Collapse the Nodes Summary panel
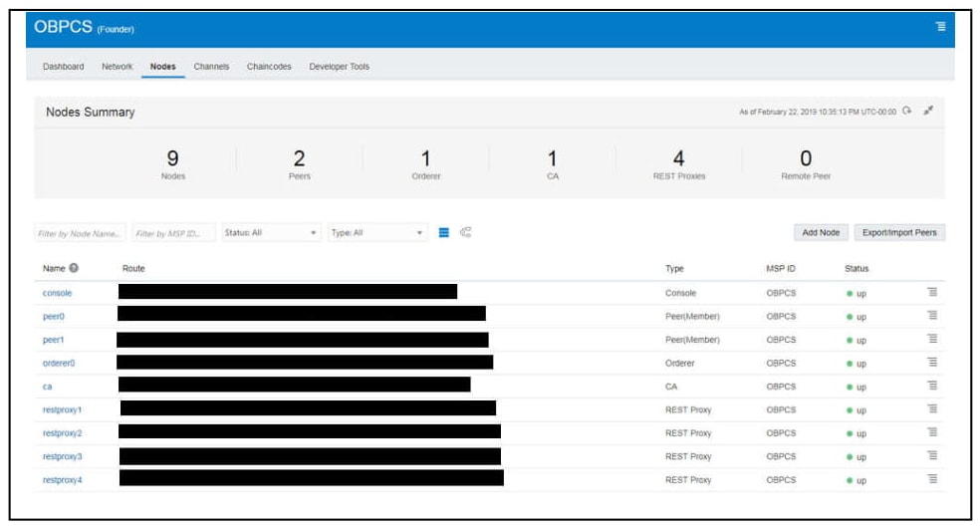Screen dimensions: 980x528 (x=929, y=111)
